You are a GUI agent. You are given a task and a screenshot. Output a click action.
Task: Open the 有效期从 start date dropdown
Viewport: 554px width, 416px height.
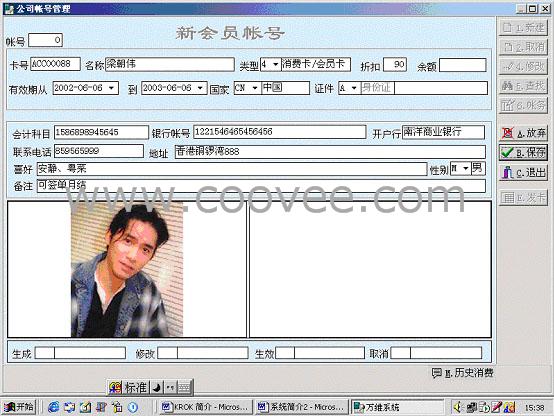point(112,88)
